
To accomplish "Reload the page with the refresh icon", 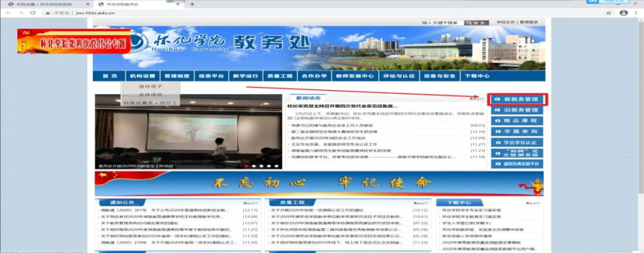I will click(33, 13).
